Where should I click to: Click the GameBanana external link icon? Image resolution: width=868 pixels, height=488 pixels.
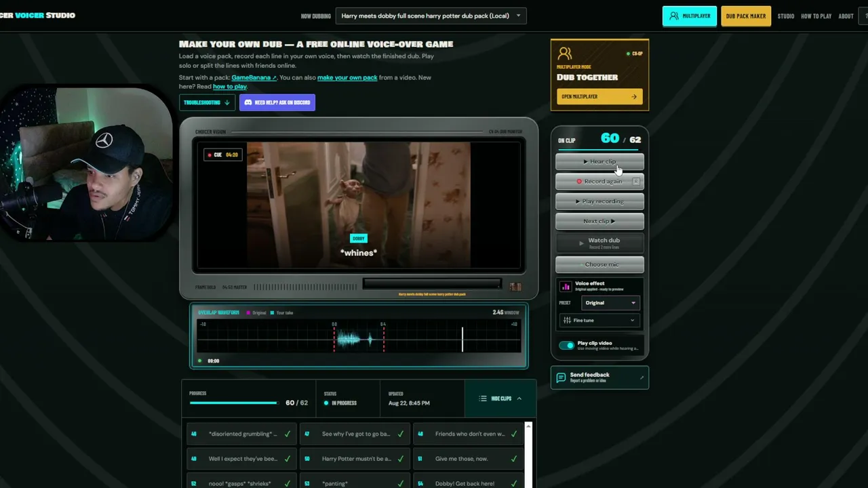click(x=274, y=78)
